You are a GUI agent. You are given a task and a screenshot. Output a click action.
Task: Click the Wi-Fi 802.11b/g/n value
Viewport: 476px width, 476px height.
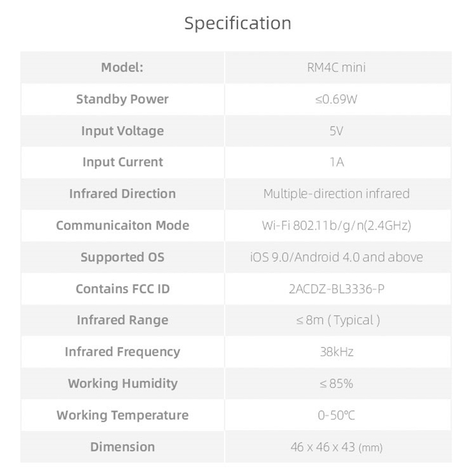coord(336,226)
